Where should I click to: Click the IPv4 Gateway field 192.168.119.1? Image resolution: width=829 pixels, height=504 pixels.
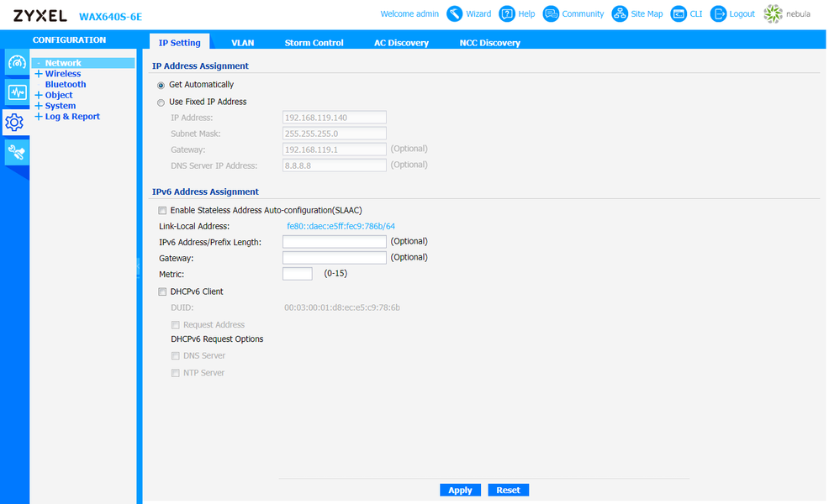tap(334, 150)
